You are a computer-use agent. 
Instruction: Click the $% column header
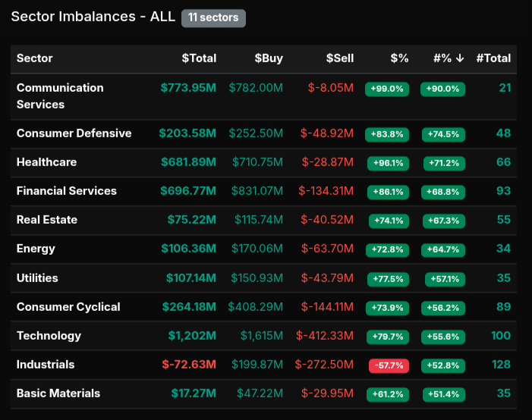[399, 58]
